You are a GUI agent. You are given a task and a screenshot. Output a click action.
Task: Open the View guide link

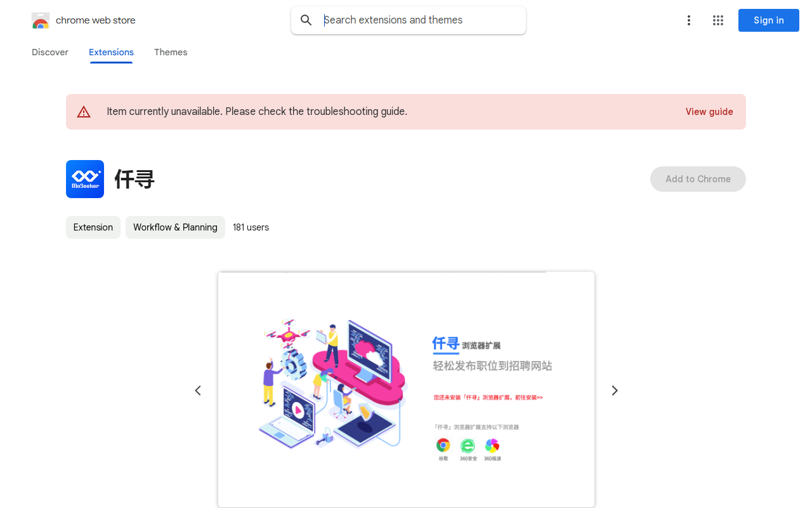pyautogui.click(x=709, y=112)
